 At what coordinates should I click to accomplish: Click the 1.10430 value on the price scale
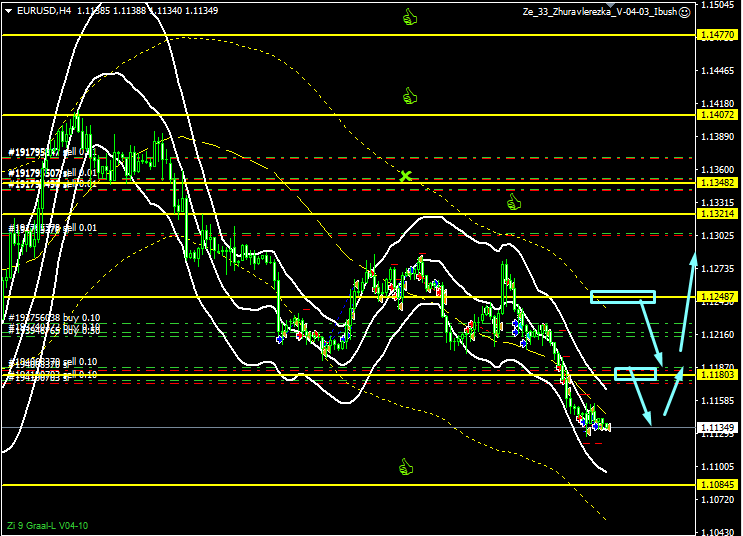coord(717,532)
